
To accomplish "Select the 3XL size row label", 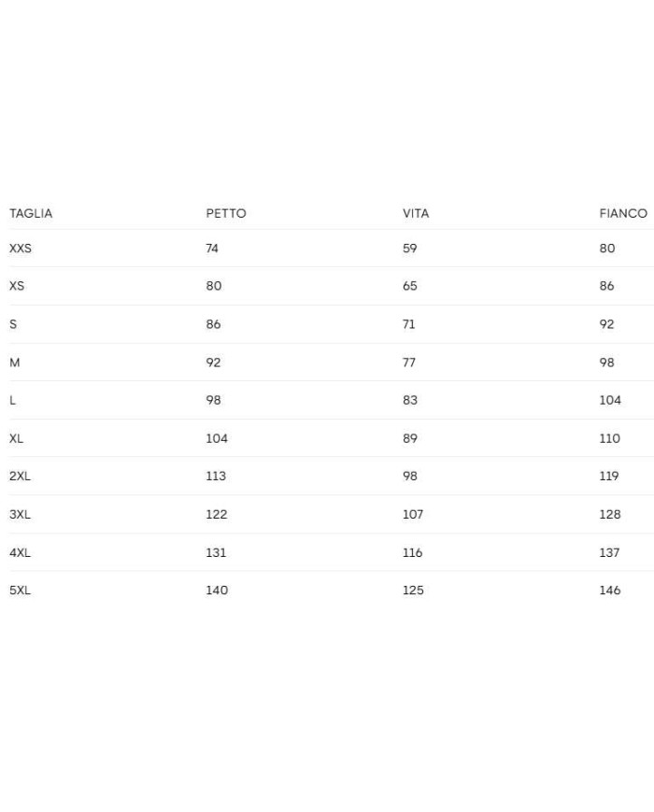I will click(x=20, y=514).
